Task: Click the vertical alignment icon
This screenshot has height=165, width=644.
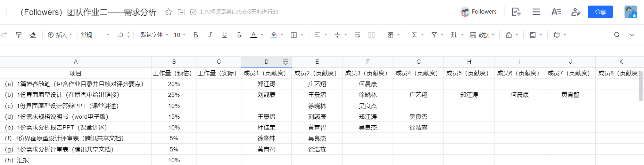Action: pyautogui.click(x=337, y=35)
